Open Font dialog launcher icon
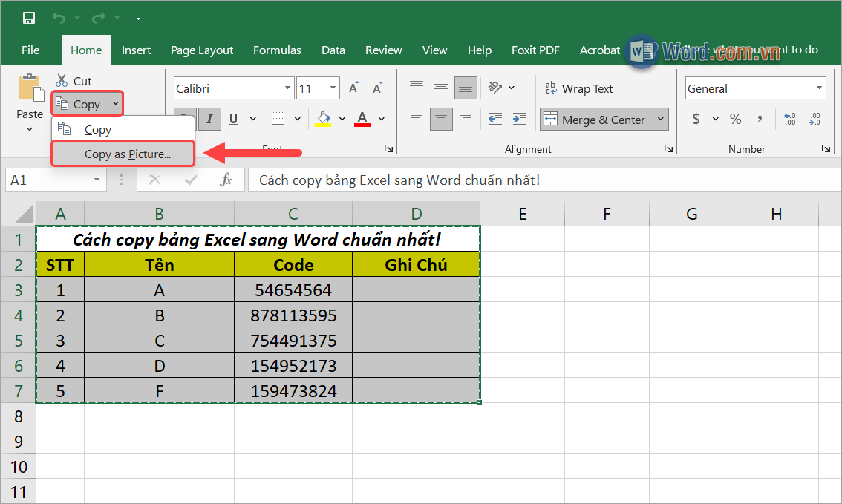The image size is (842, 504). coord(388,148)
